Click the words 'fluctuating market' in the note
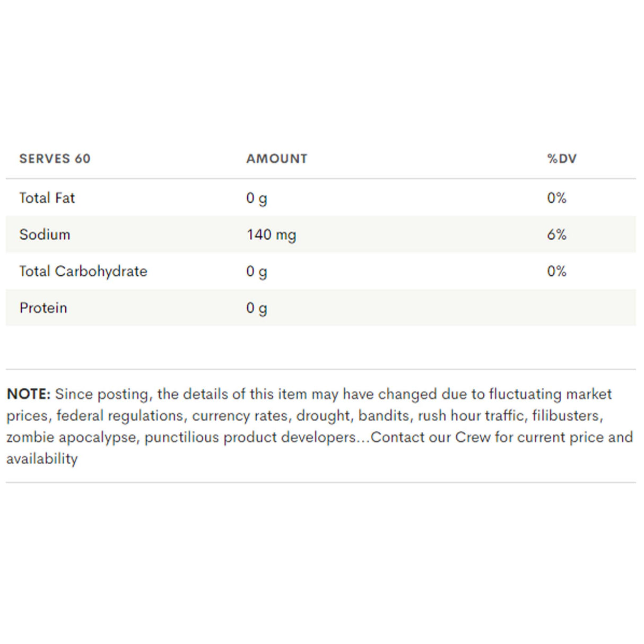Screen dimensions: 644x644 tap(550, 394)
